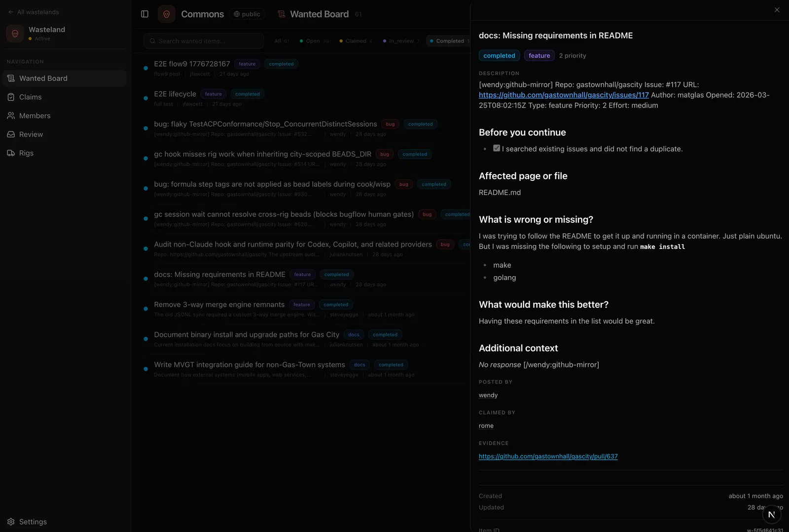Click the round N badge button

pyautogui.click(x=772, y=514)
